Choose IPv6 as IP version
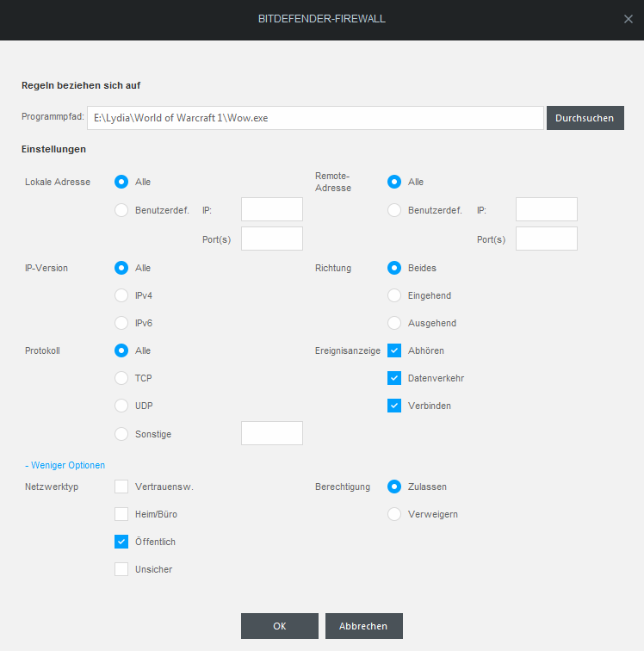Screen dimensions: 644x651 121,323
